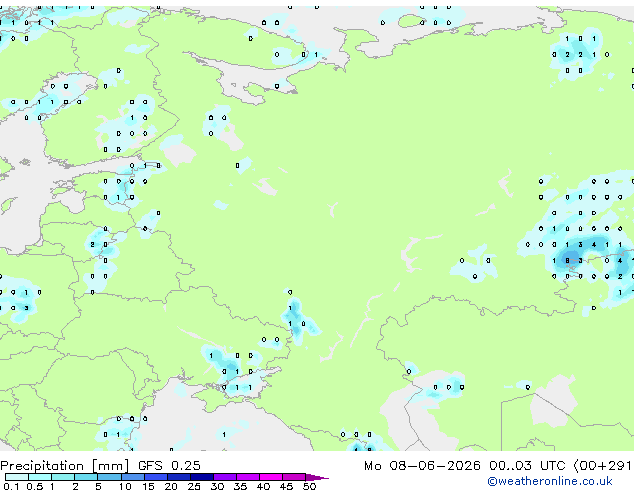The height and width of the screenshot is (490, 634).
Task: Click the '(00+291' forecast offset text
Action: [x=602, y=466]
